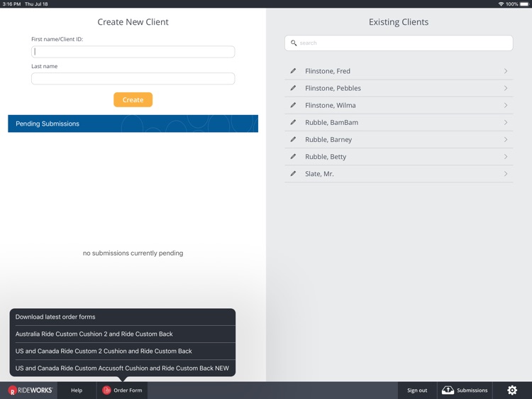This screenshot has height=399, width=532.
Task: Focus the First name/Client ID field
Action: pyautogui.click(x=133, y=52)
